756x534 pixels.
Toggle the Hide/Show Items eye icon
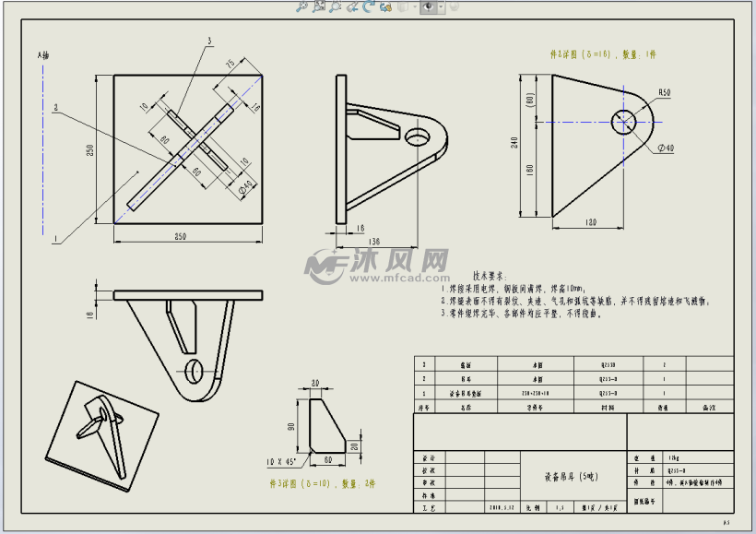428,6
